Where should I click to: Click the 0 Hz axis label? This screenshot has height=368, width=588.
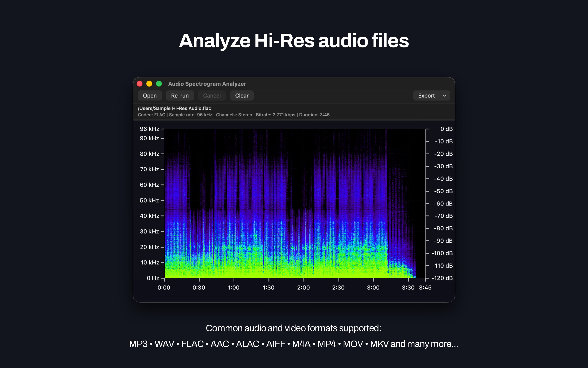(x=153, y=278)
